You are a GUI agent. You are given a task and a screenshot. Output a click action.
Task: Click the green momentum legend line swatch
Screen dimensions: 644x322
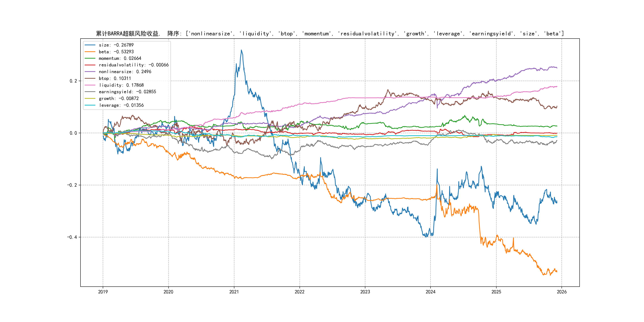point(90,58)
